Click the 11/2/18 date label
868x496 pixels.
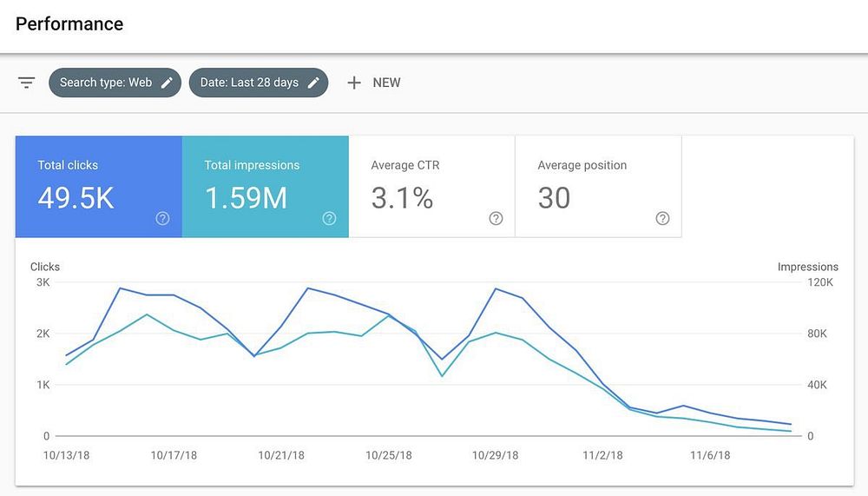click(602, 455)
